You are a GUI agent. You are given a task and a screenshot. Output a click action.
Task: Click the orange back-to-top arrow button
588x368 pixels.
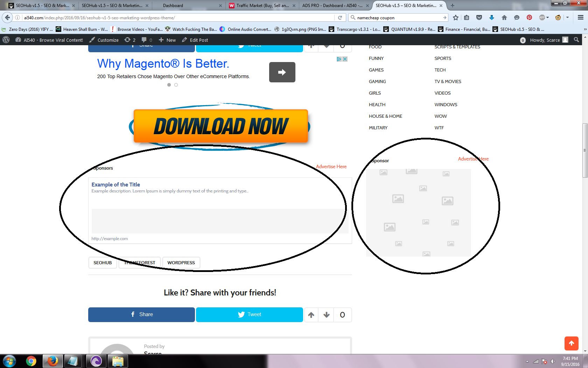pos(572,343)
